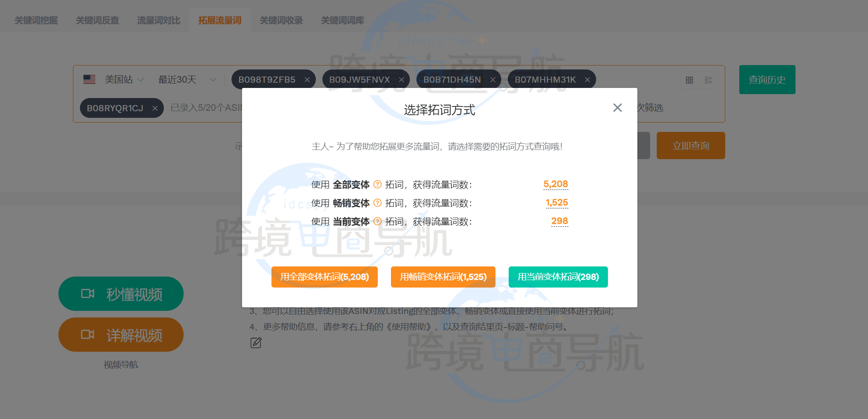
Task: Switch to grid view layout icon
Action: [689, 80]
